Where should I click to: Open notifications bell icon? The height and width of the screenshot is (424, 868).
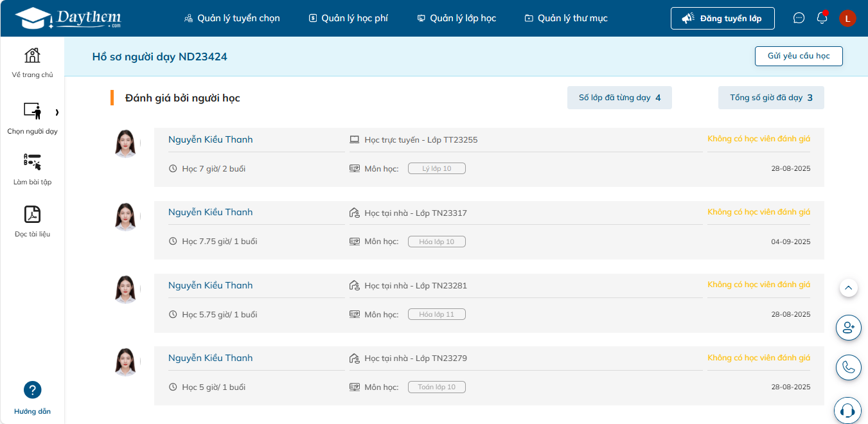pos(822,18)
